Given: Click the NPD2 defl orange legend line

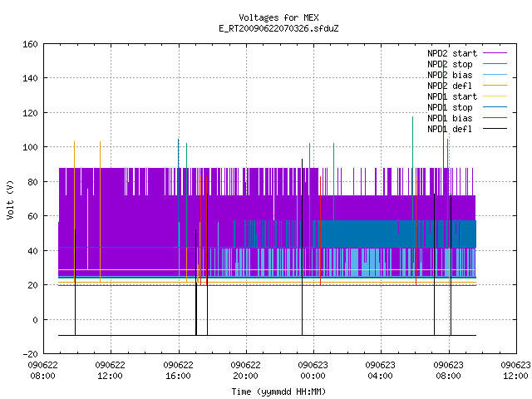Looking at the screenshot, I should [495, 86].
